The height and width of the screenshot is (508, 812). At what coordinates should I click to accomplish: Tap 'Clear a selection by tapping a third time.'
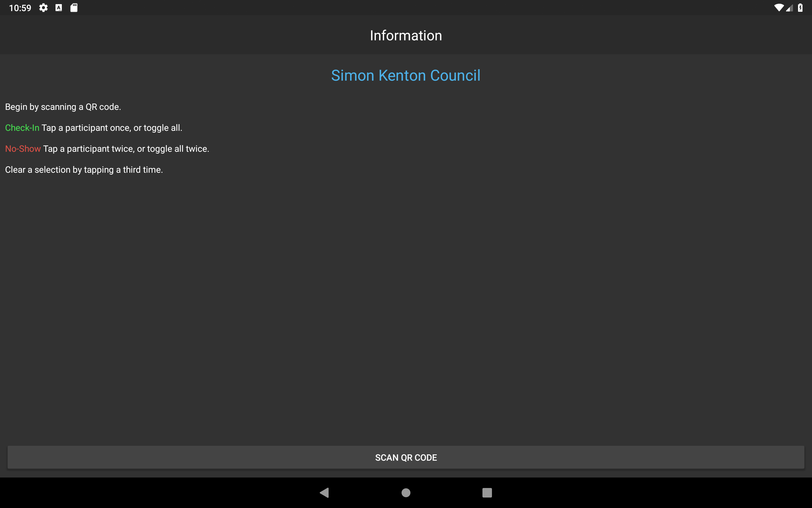pyautogui.click(x=84, y=170)
